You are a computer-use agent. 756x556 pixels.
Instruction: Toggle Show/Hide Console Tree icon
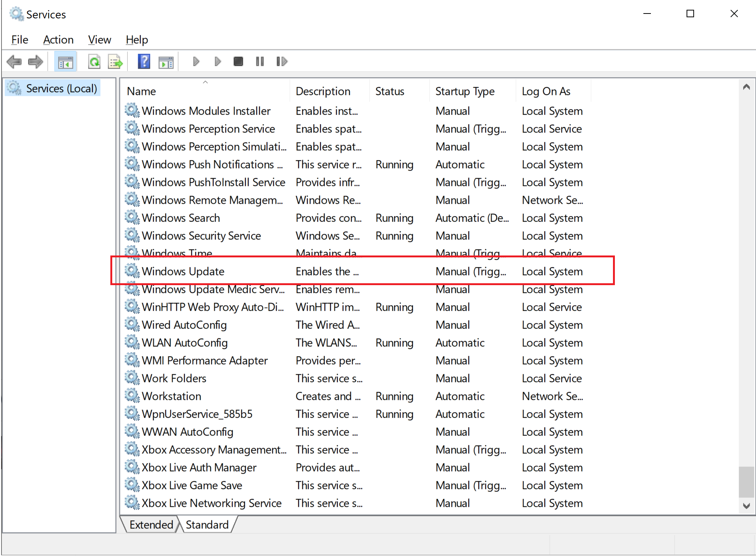click(x=66, y=62)
